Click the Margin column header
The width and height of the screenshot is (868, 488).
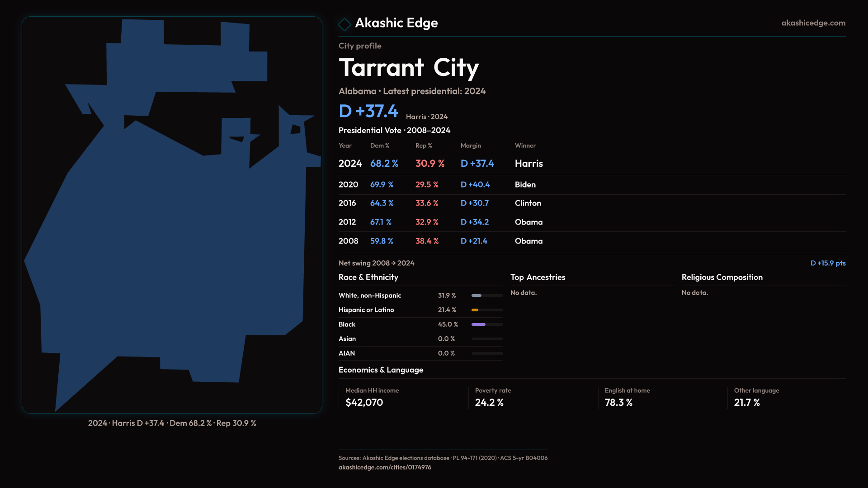point(471,145)
